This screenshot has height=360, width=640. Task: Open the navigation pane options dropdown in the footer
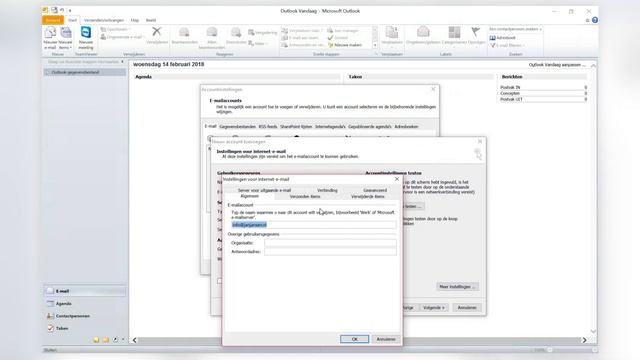click(123, 340)
